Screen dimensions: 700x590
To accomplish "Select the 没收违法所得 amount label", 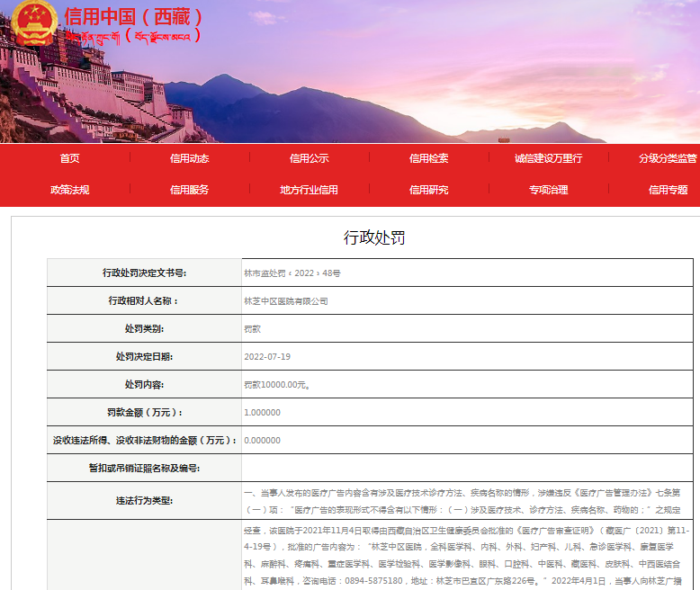I will (144, 440).
